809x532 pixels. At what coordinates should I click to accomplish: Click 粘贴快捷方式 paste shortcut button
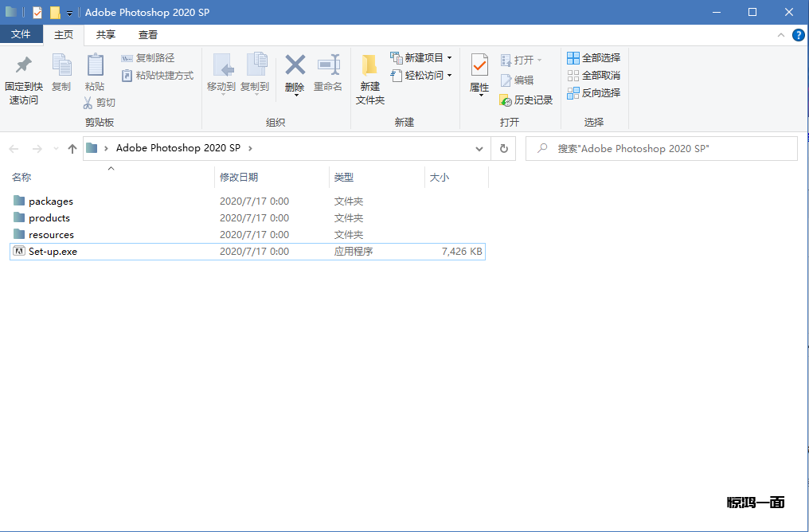(x=157, y=76)
